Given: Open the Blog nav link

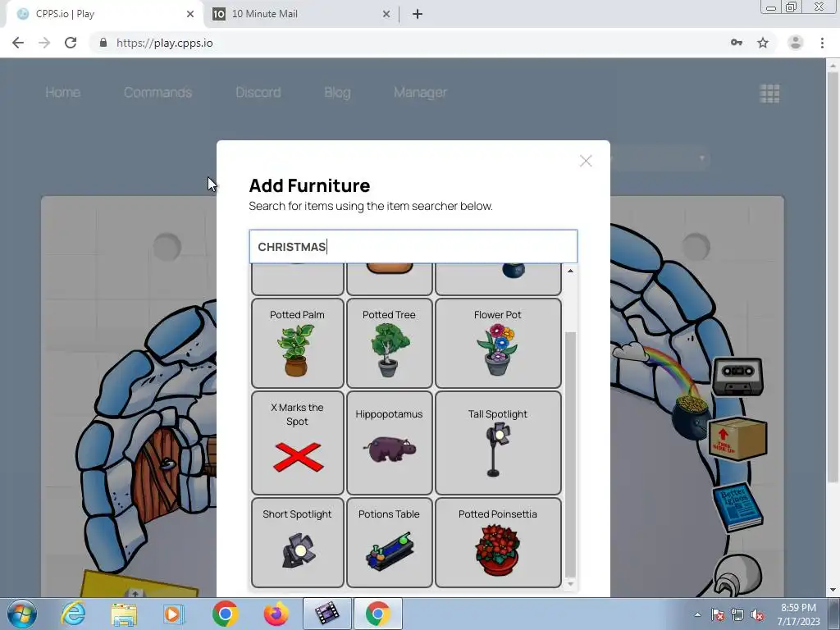Looking at the screenshot, I should click(337, 92).
